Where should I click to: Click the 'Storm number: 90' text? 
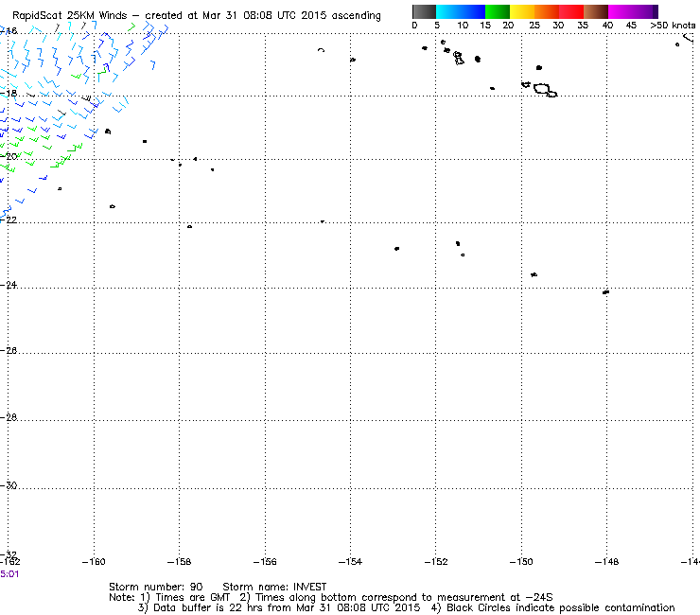pos(156,587)
